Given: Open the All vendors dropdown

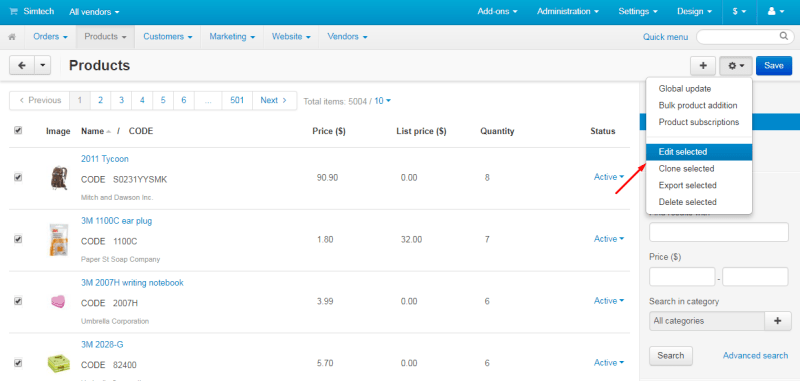Looking at the screenshot, I should 94,11.
